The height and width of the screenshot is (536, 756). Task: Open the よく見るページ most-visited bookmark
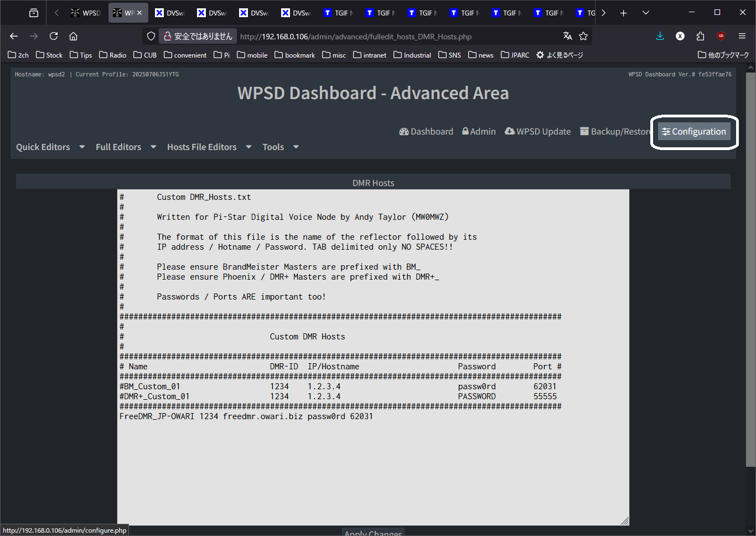point(560,55)
